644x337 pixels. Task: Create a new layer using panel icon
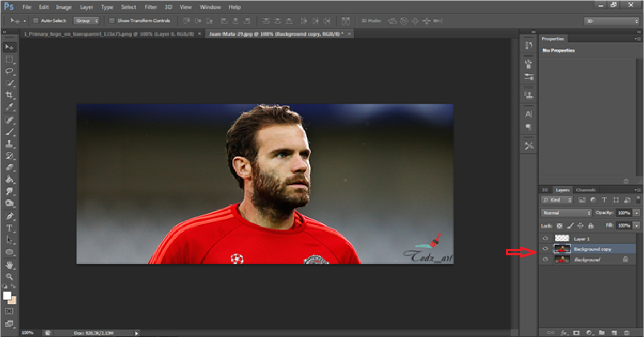click(x=614, y=333)
